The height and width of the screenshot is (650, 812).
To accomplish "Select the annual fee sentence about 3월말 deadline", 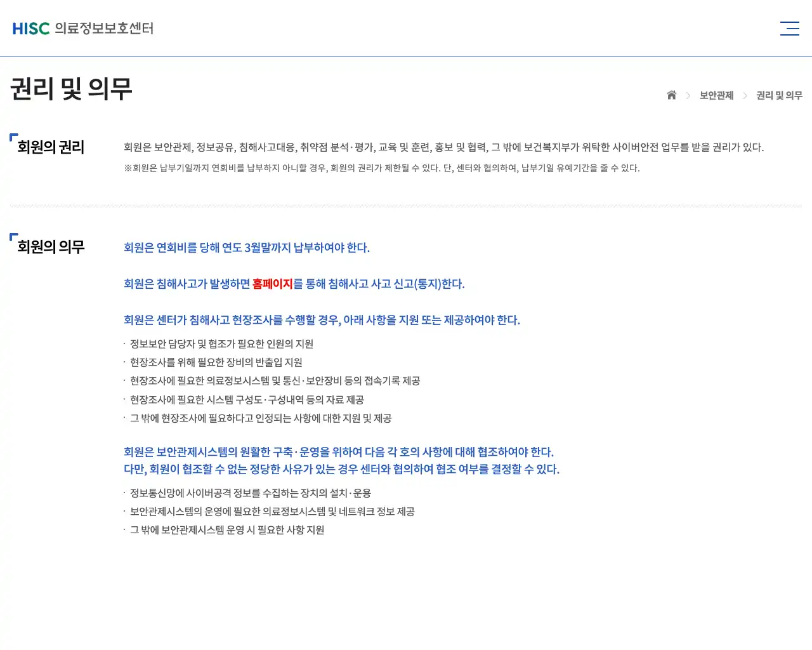I will pyautogui.click(x=246, y=248).
